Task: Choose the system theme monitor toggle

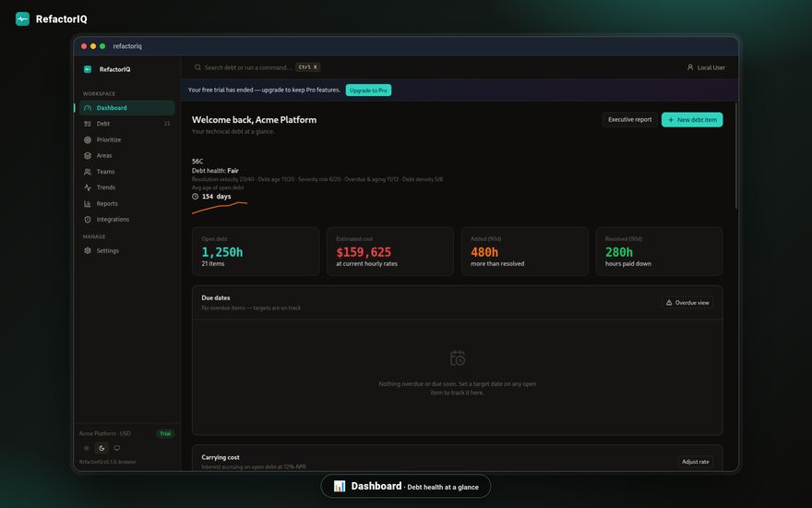Action: [x=117, y=448]
